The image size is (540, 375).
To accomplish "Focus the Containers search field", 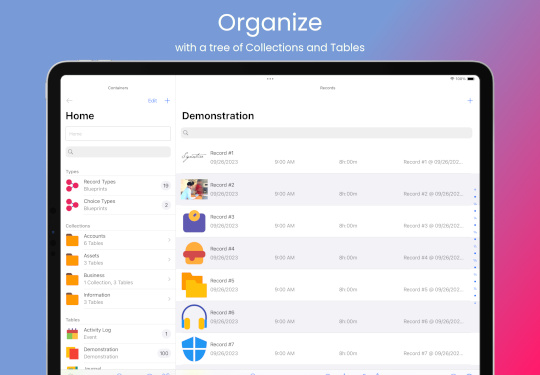I will coord(118,152).
